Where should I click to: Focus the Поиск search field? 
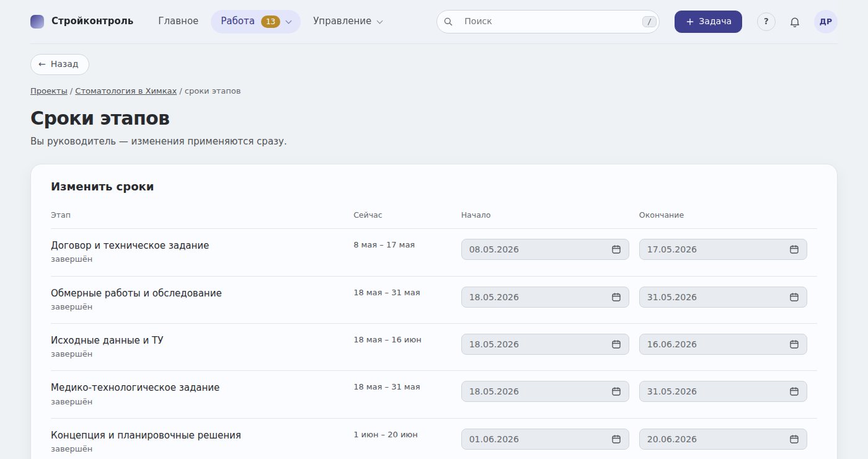point(548,22)
